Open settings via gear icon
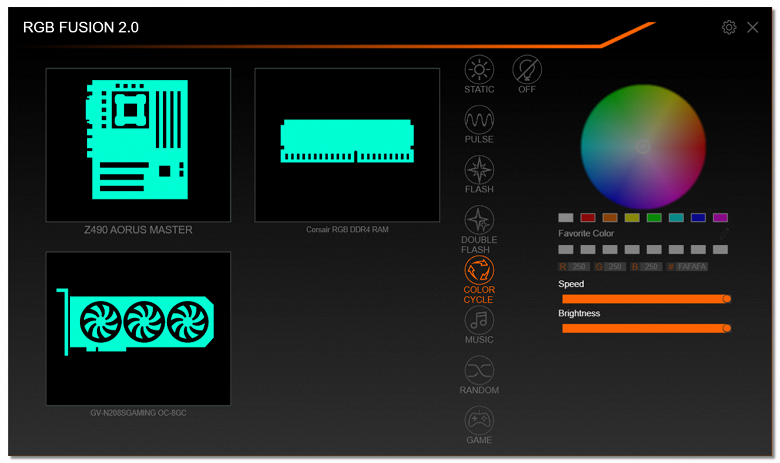This screenshot has height=463, width=780. [x=729, y=27]
